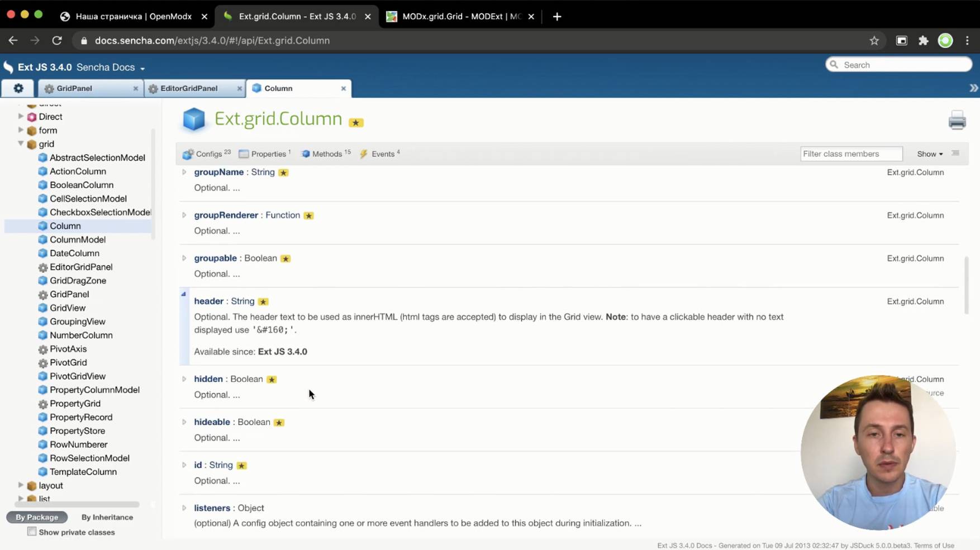Switch to the OpenModx browser tab

(x=134, y=17)
